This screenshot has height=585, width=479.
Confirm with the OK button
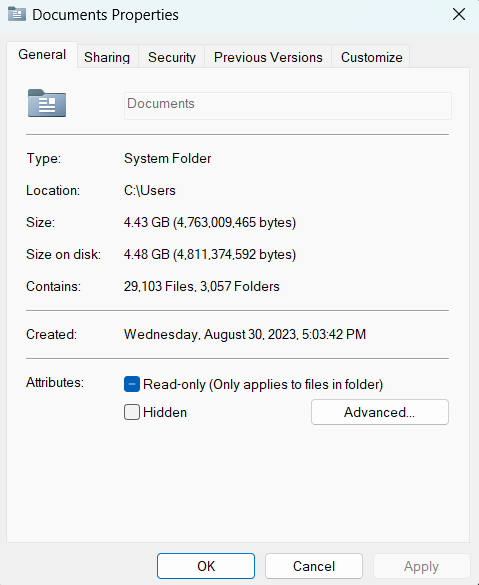(x=206, y=566)
